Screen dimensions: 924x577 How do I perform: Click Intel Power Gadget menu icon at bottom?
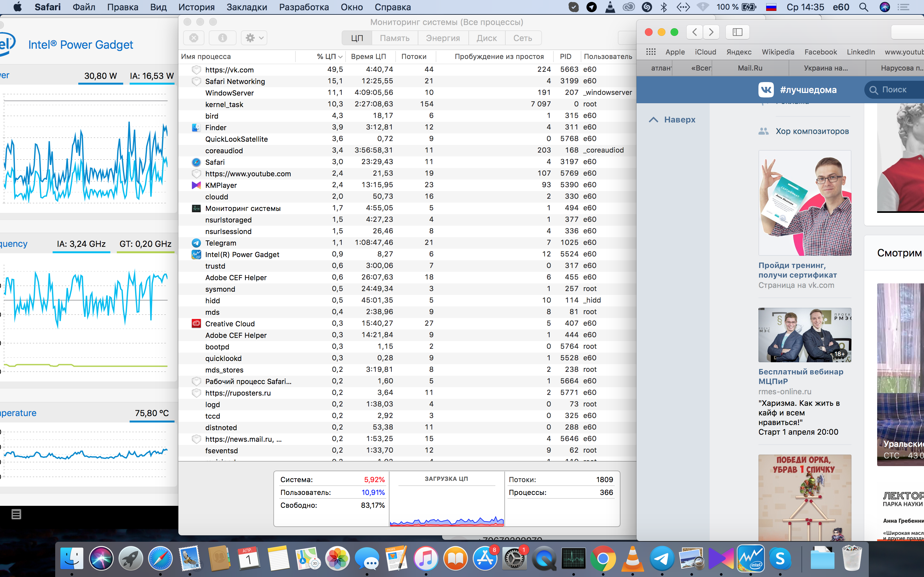tap(16, 514)
